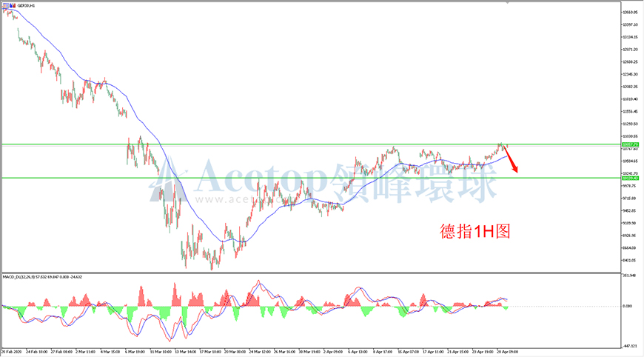Click the 8401.05 price axis label

click(x=630, y=261)
